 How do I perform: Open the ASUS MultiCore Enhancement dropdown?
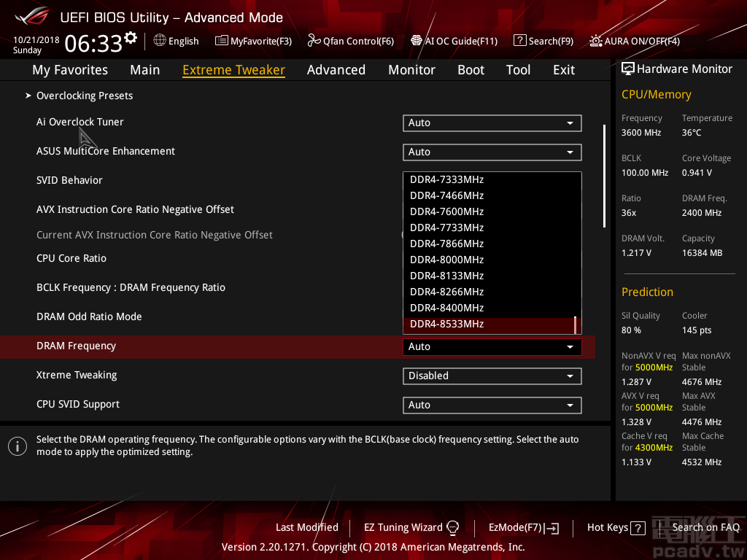tap(492, 152)
